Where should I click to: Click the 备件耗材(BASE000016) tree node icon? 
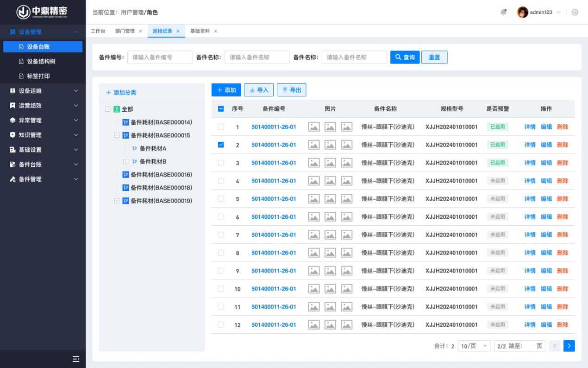[x=125, y=175]
